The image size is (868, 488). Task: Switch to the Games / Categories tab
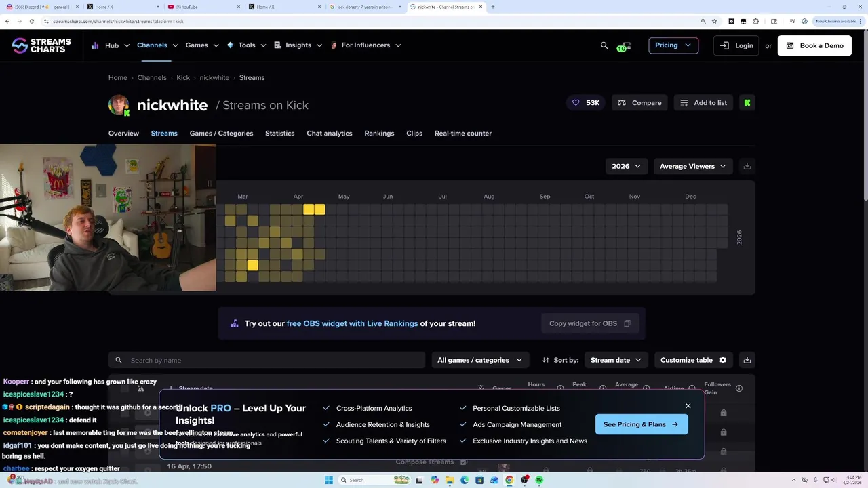tap(221, 134)
